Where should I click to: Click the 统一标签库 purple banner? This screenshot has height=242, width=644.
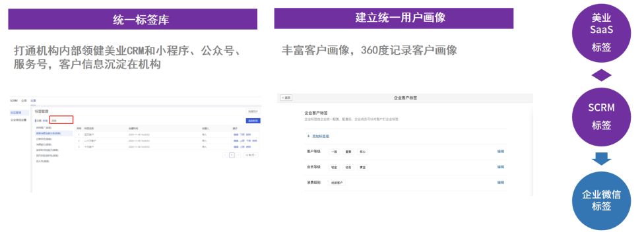pyautogui.click(x=133, y=19)
